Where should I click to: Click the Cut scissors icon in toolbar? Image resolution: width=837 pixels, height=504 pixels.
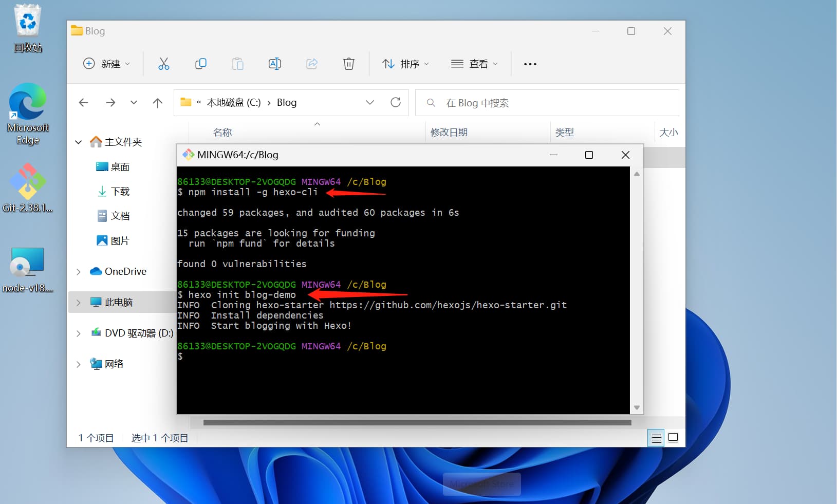click(x=163, y=64)
